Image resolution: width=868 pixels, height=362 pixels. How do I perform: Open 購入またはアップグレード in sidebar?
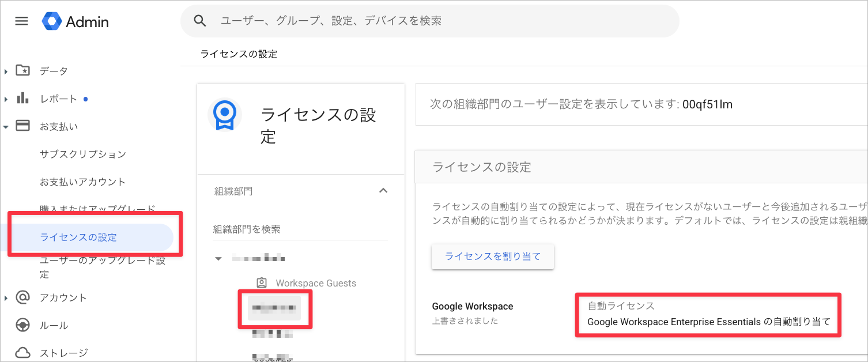(97, 209)
